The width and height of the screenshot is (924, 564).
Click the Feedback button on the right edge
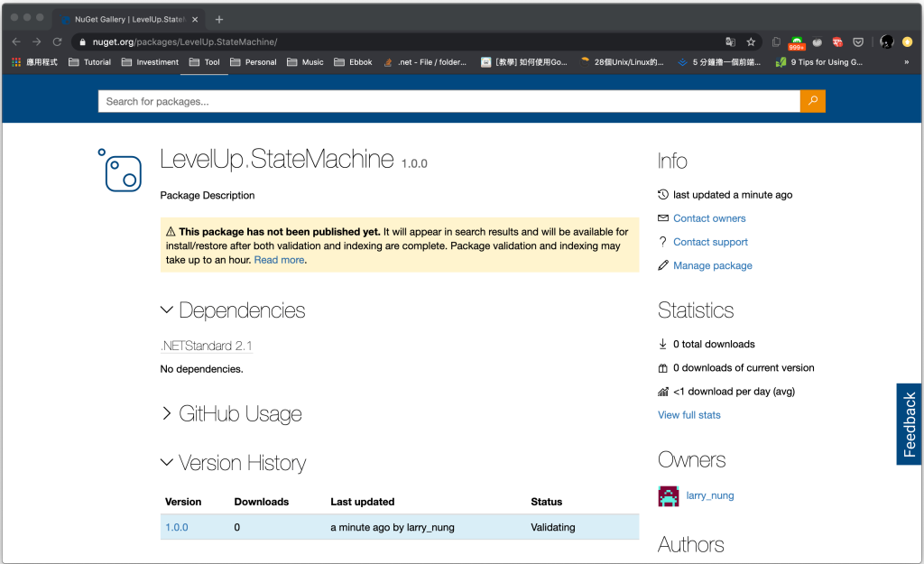pyautogui.click(x=910, y=424)
